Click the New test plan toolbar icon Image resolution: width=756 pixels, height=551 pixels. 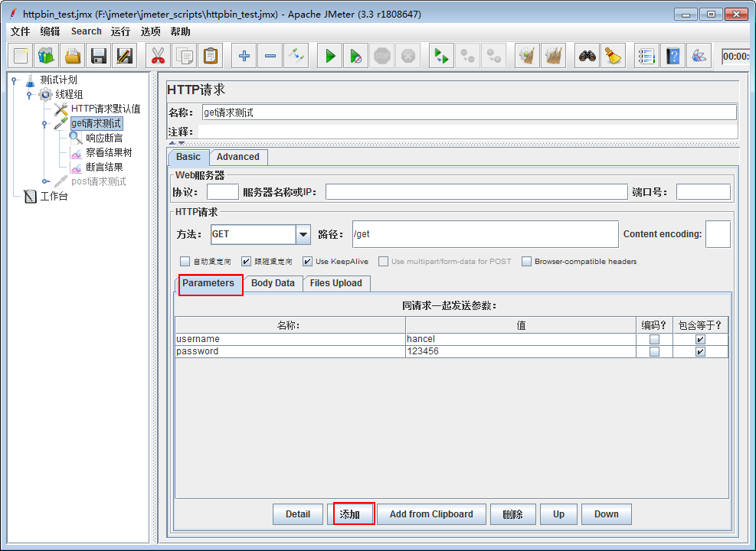point(20,56)
